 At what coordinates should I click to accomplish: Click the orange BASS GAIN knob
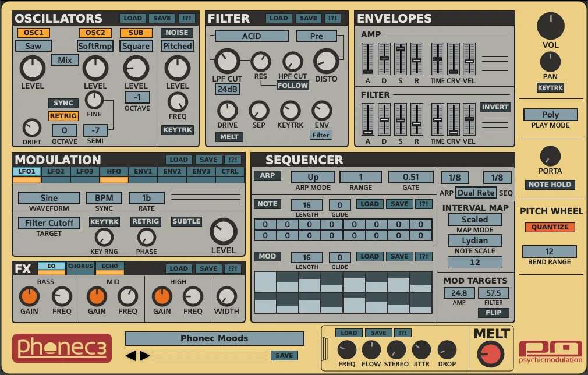click(x=29, y=296)
